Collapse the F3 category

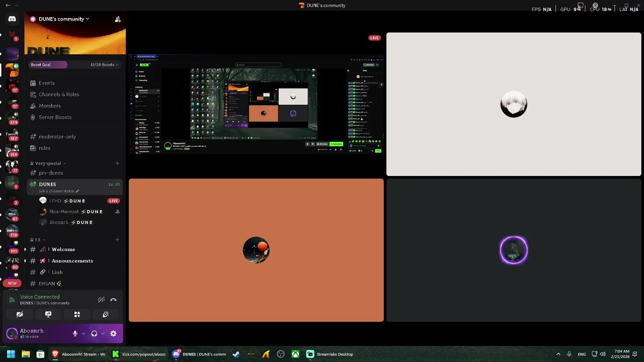pyautogui.click(x=38, y=240)
